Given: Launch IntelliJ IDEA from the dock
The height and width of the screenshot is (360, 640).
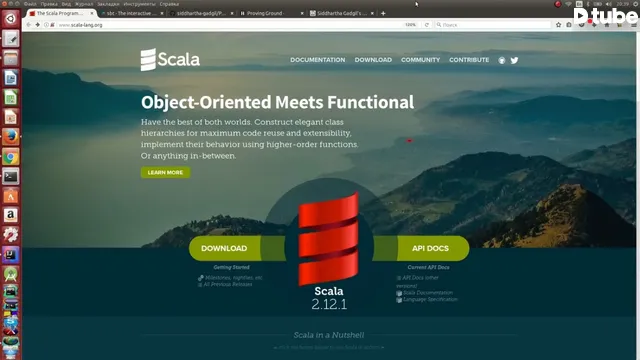Looking at the screenshot, I should [x=11, y=255].
